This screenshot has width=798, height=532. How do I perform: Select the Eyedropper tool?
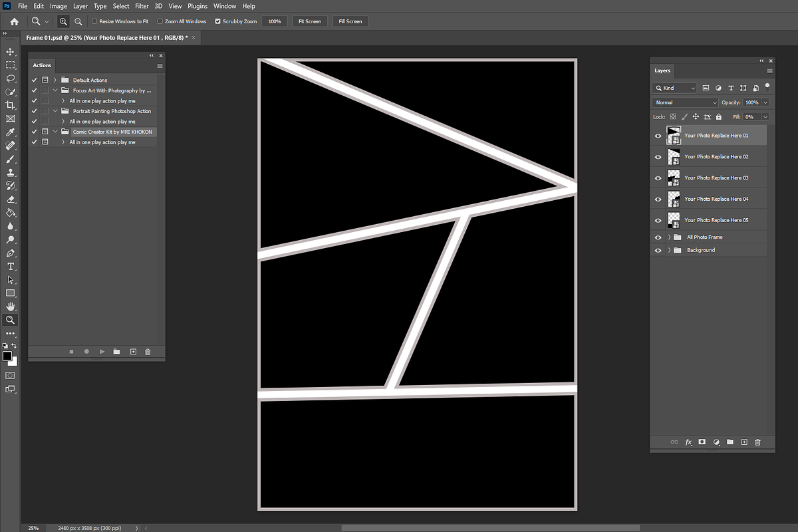(x=10, y=132)
